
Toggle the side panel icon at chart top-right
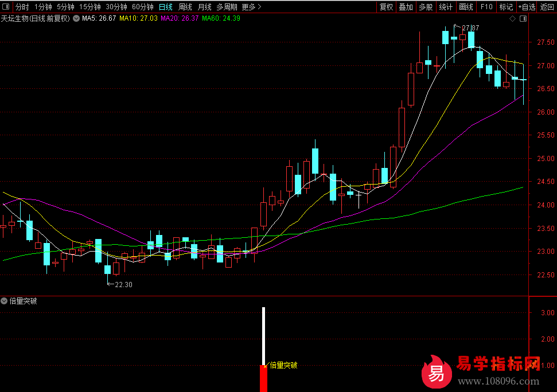(523, 18)
